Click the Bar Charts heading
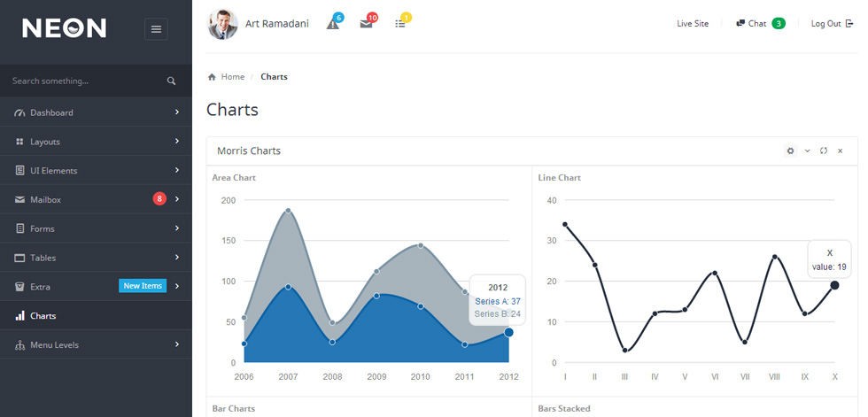The height and width of the screenshot is (417, 868). pyautogui.click(x=234, y=409)
